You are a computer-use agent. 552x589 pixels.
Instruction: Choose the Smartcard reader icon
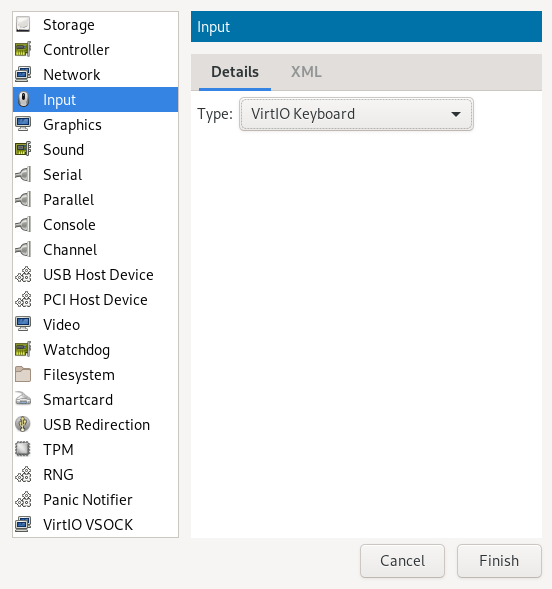click(23, 399)
